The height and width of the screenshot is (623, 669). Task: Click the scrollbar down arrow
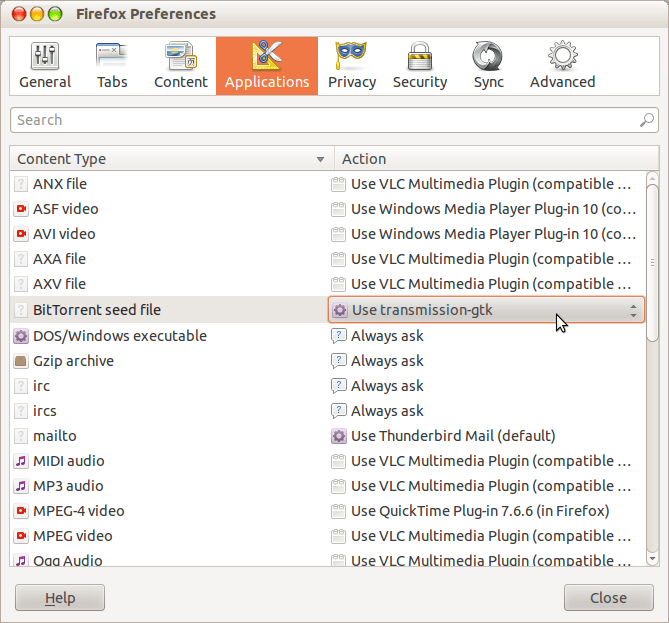pos(652,558)
